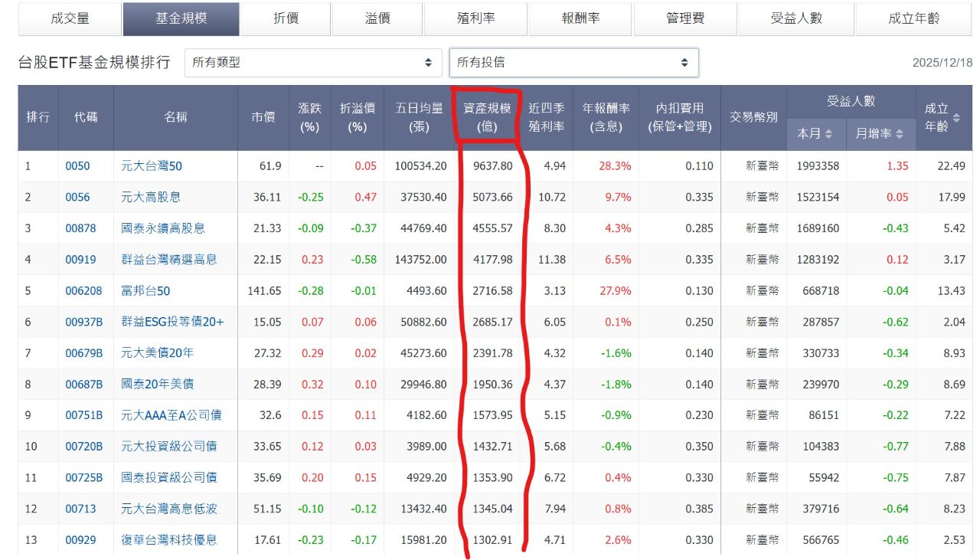Image resolution: width=980 pixels, height=560 pixels.
Task: Click the 2025/12/18 date text
Action: [942, 63]
